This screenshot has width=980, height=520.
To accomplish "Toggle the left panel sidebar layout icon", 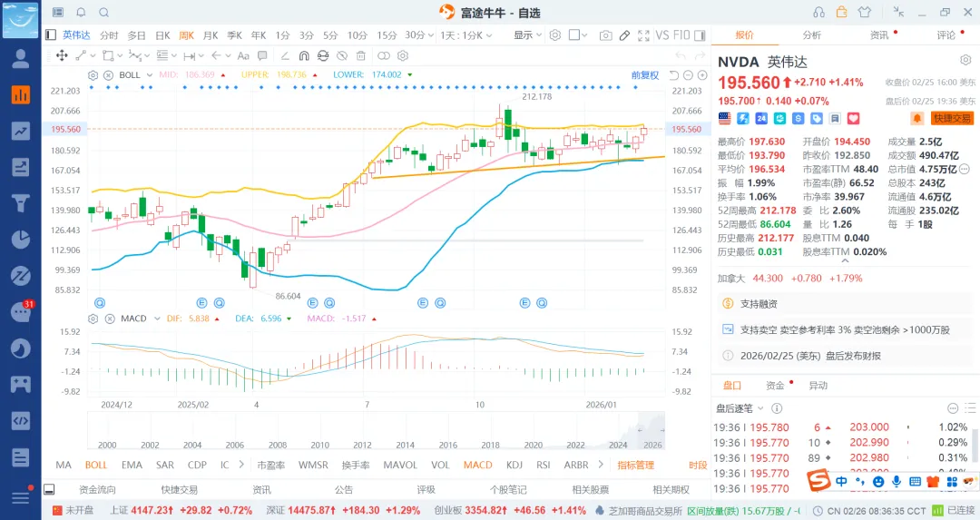I will (51, 35).
